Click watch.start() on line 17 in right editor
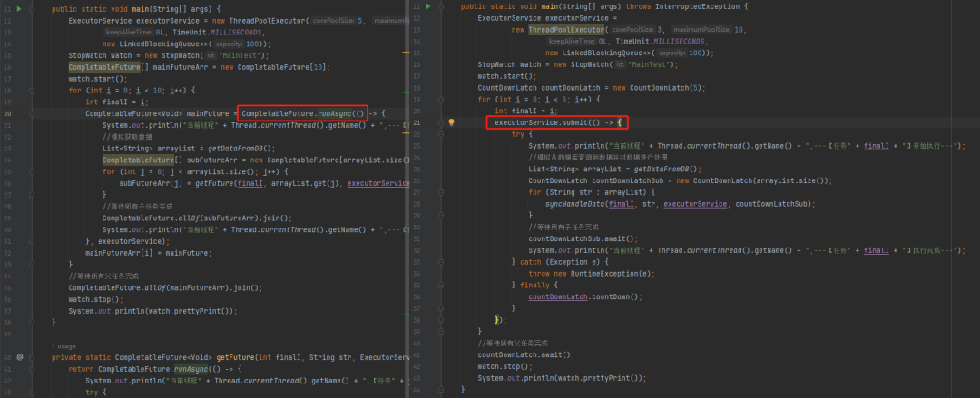Screen dimensions: 980x398 coord(507,76)
